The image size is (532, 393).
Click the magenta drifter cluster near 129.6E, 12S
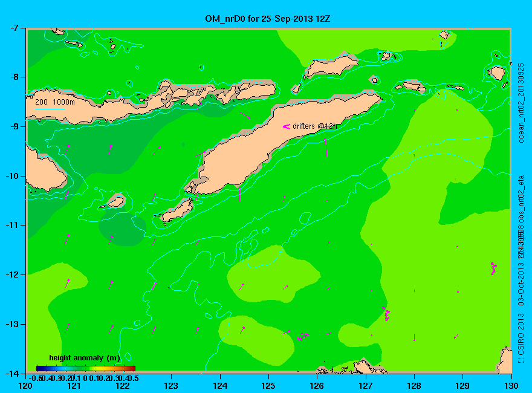coord(494,268)
